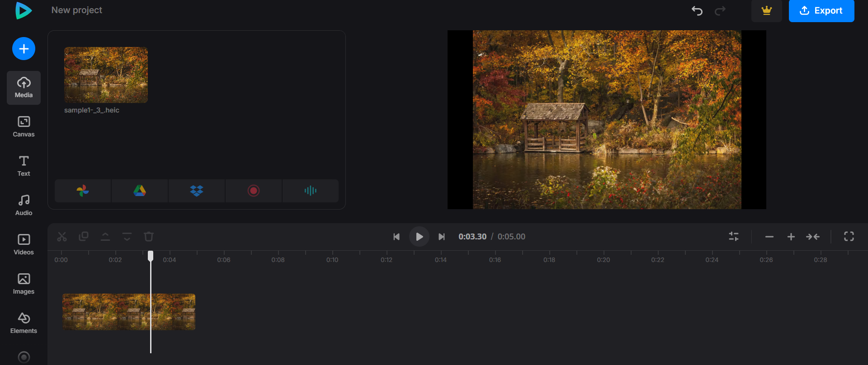Start a screen or camera recording

click(254, 191)
